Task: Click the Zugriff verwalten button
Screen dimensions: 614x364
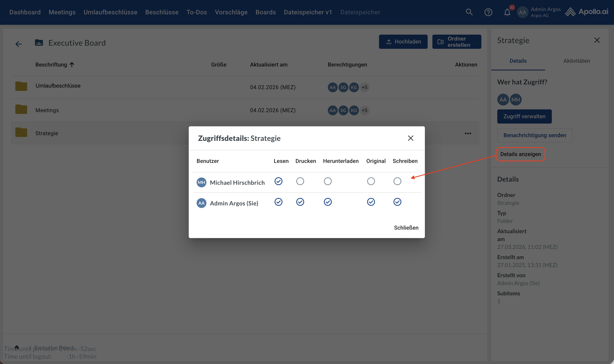Action: coord(524,116)
